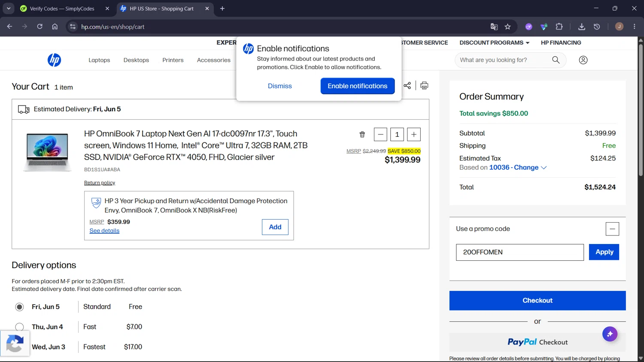The width and height of the screenshot is (644, 362).
Task: Remove laptop with the trash icon
Action: (x=362, y=135)
